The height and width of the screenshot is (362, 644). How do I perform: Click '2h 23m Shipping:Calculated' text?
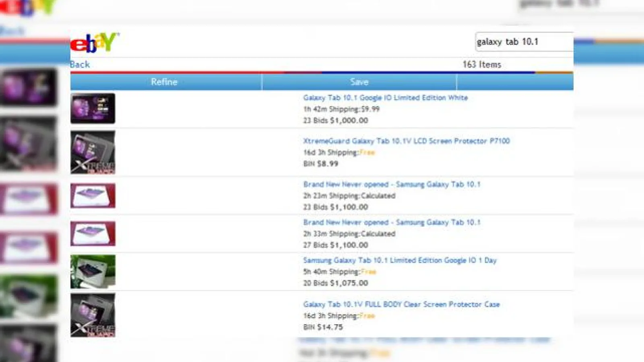tap(349, 196)
